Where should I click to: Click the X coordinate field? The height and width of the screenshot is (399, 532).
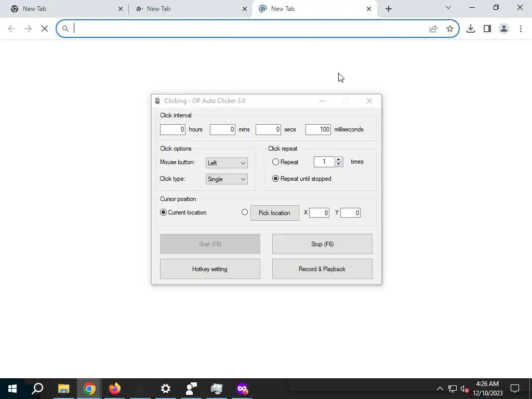319,212
